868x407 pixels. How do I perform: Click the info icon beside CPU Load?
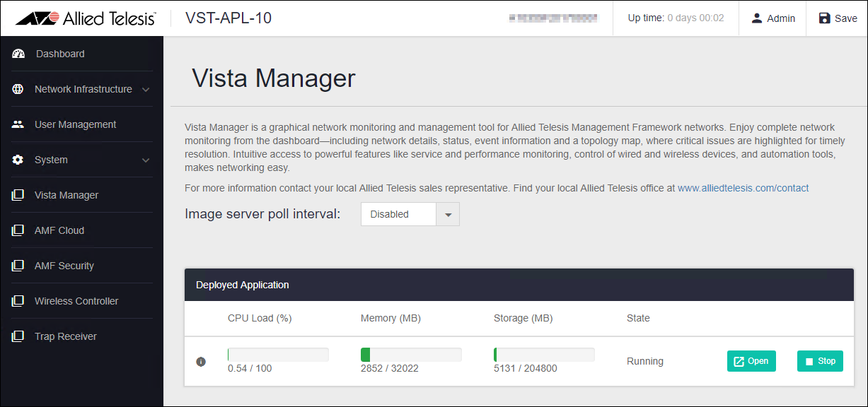201,362
